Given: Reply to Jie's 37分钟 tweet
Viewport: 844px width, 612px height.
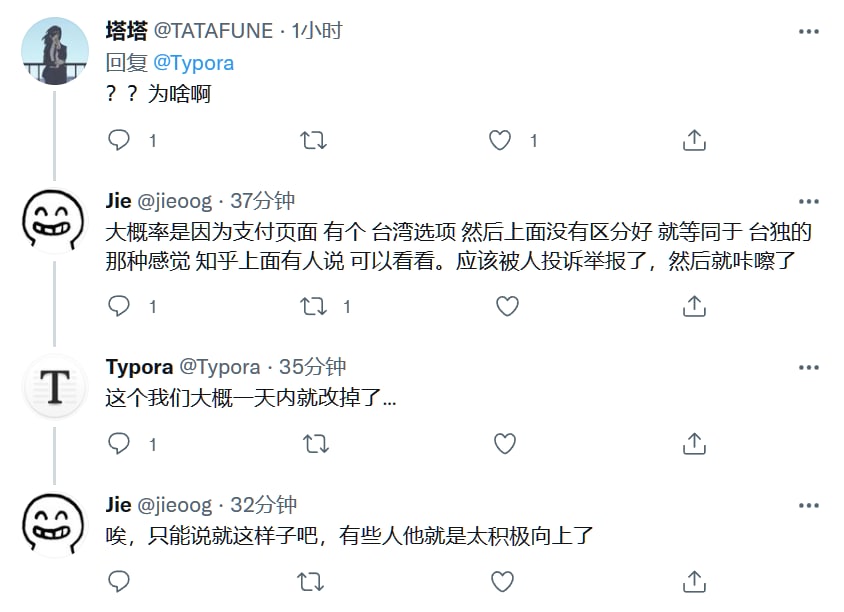Looking at the screenshot, I should coord(119,306).
